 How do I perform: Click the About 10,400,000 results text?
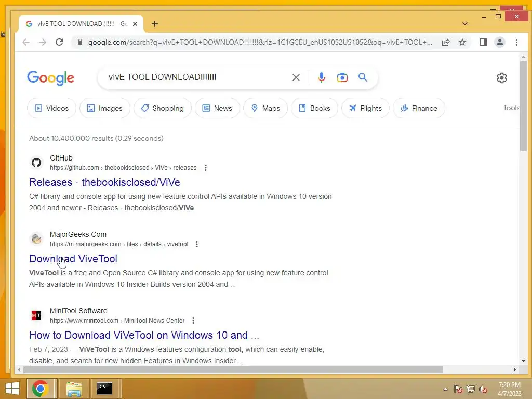pyautogui.click(x=96, y=138)
